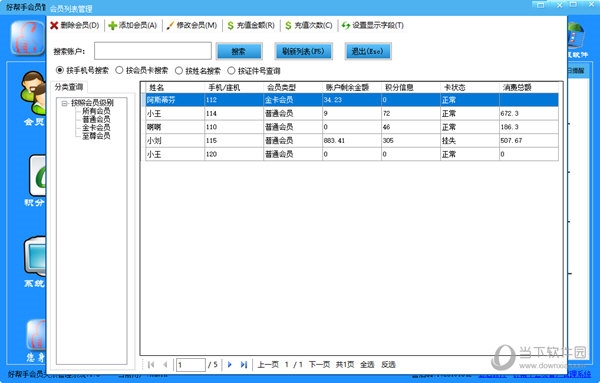This screenshot has width=600, height=383.
Task: Click 设置显示字段(T) toolbar item
Action: pos(373,25)
